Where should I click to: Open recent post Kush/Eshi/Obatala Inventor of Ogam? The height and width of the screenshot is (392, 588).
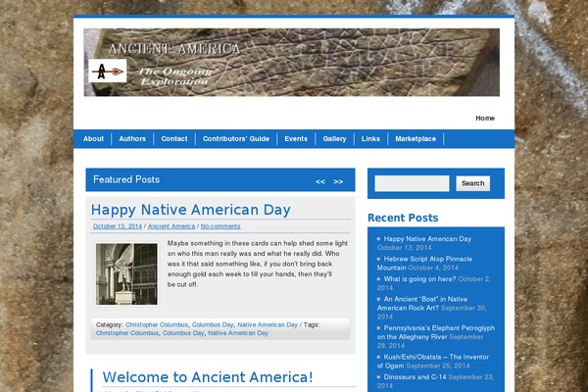pyautogui.click(x=433, y=362)
